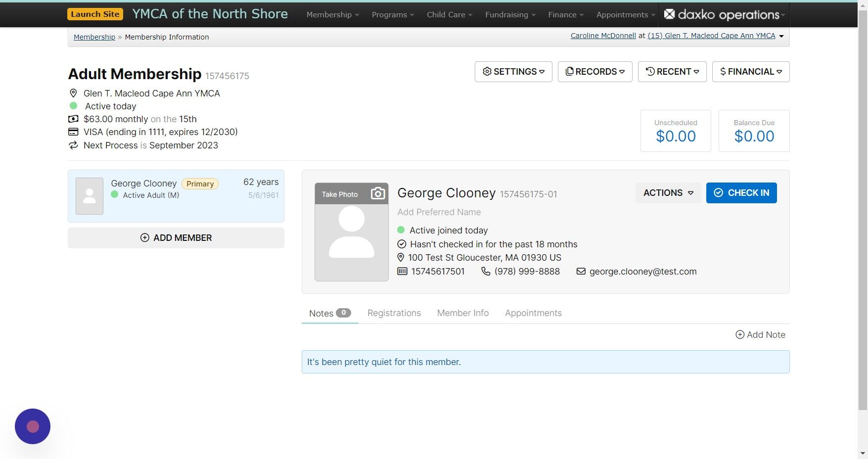This screenshot has height=459, width=868.
Task: Click the daxko operations menu caret
Action: [x=783, y=15]
